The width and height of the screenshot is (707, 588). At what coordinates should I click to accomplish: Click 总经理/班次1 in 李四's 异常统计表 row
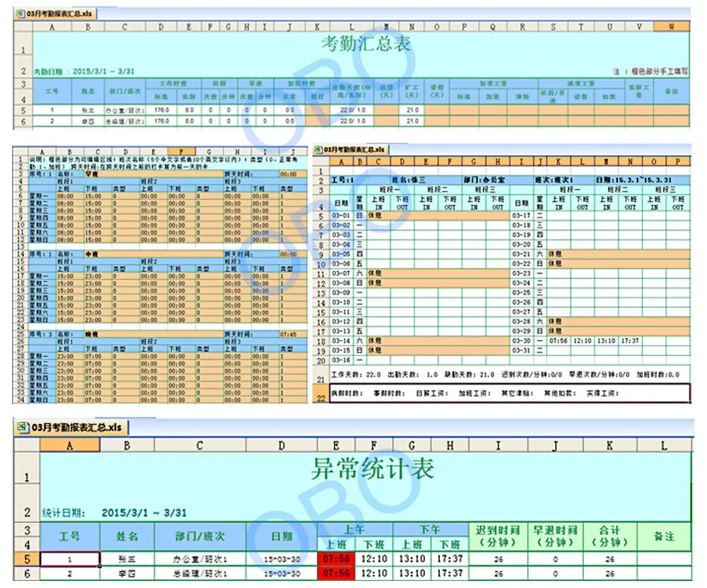point(200,574)
